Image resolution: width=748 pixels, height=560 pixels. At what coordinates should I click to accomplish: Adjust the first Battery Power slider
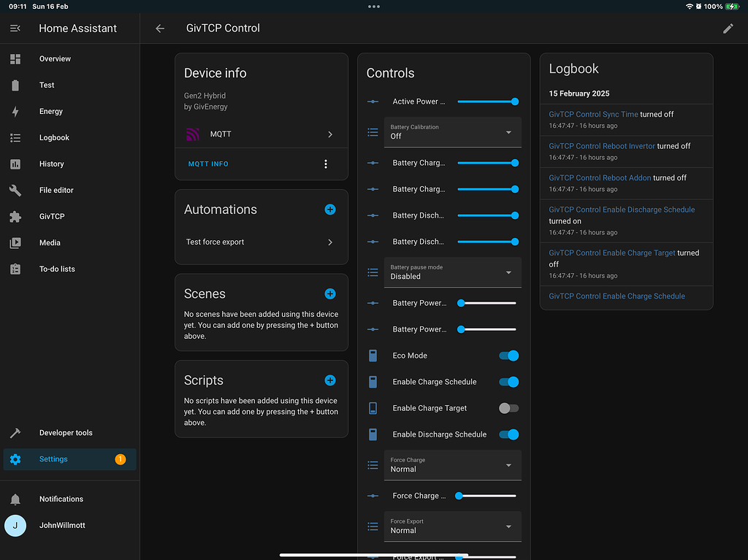pos(487,303)
